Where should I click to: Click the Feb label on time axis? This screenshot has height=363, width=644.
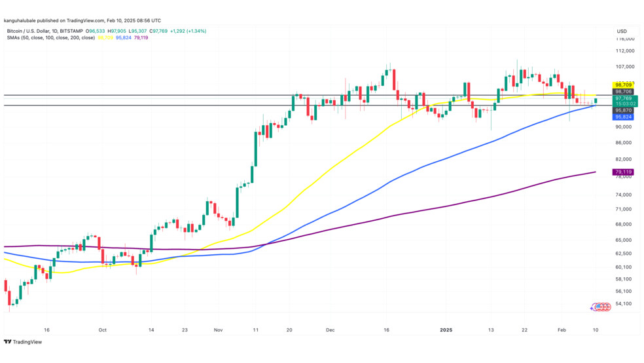(562, 330)
